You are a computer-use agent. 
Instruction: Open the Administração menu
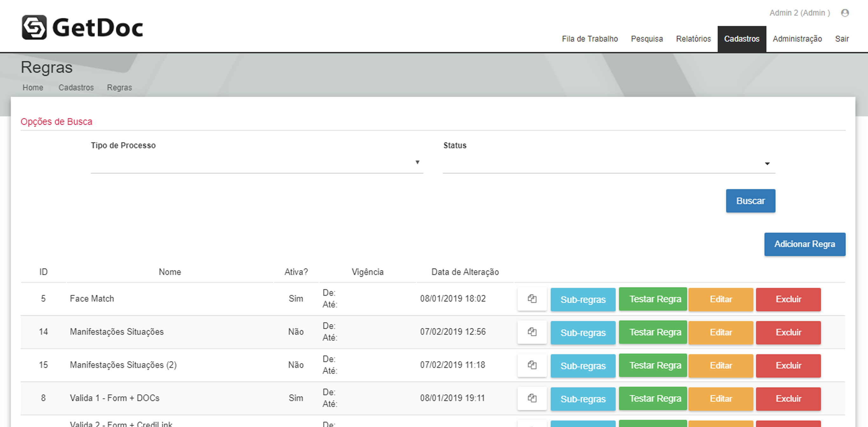[797, 39]
